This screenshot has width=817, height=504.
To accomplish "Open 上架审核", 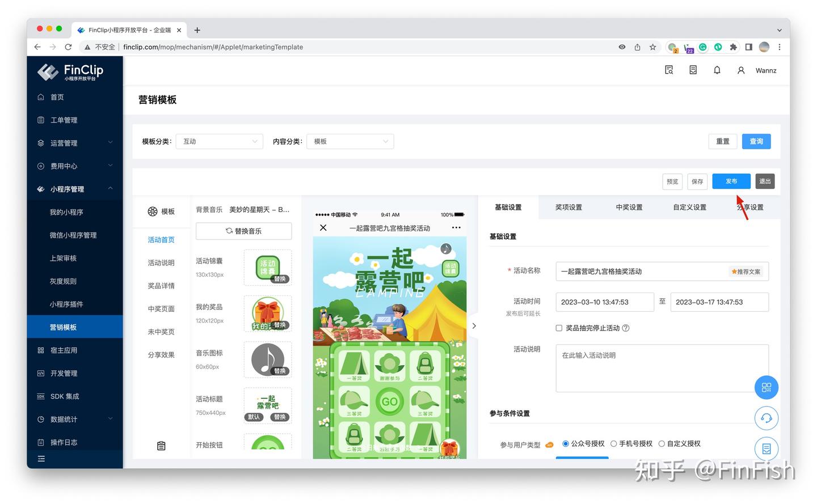I will [63, 258].
